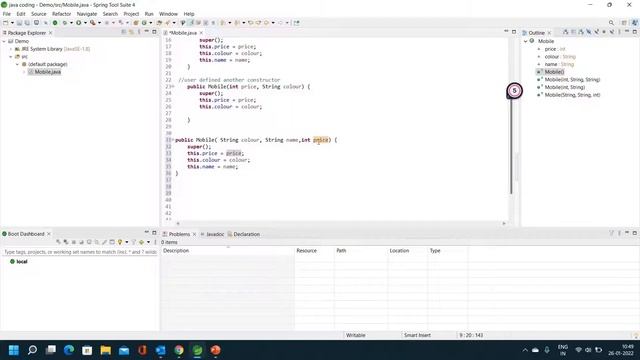Select local entry in Boot Dashboard

(19, 262)
